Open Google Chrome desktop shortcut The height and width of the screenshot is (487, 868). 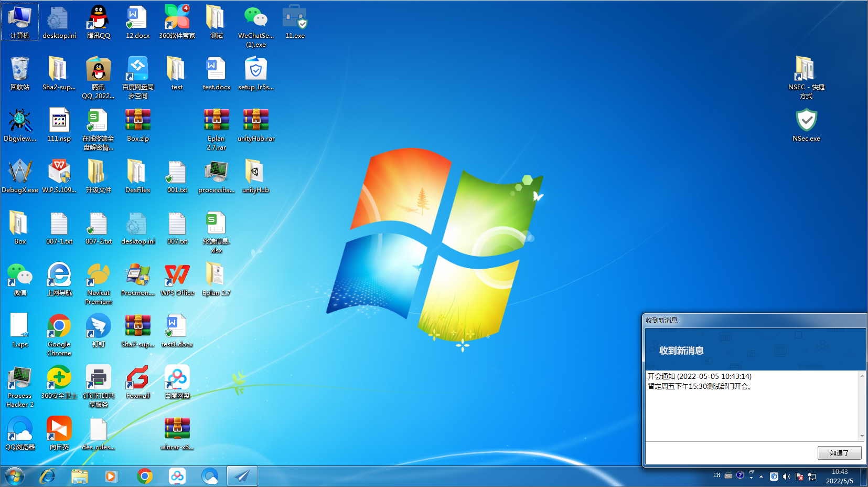pyautogui.click(x=59, y=335)
